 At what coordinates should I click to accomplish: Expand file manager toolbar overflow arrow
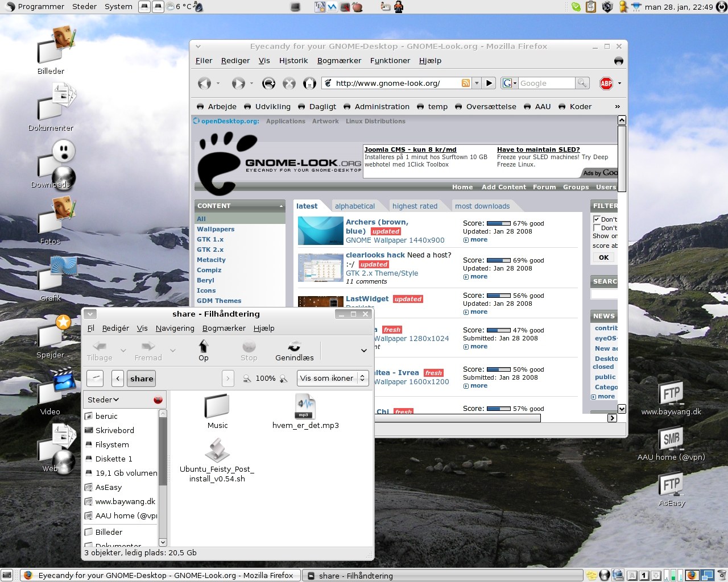coord(364,351)
